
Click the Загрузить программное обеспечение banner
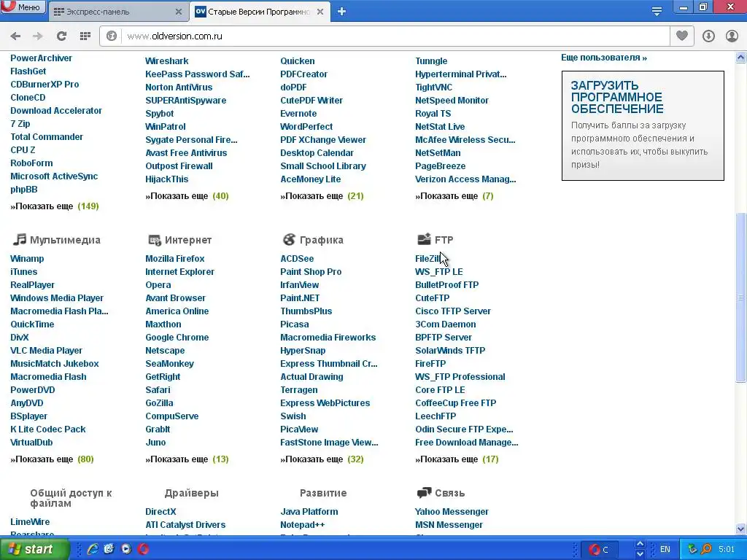(643, 125)
